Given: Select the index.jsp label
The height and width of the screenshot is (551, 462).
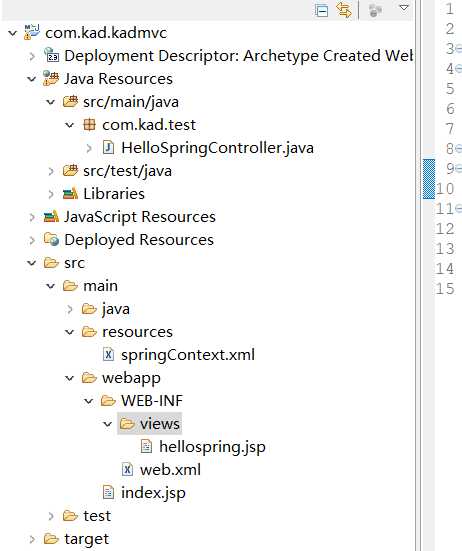Looking at the screenshot, I should [x=153, y=493].
